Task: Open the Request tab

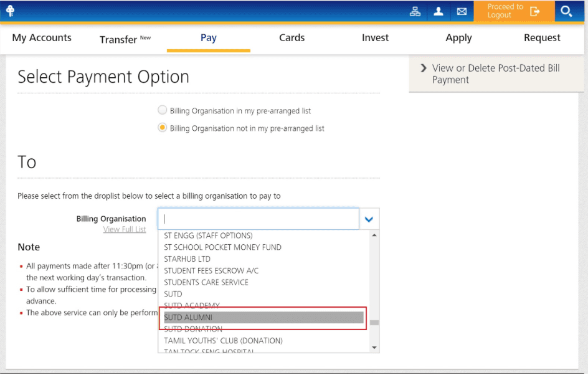Action: (x=542, y=37)
